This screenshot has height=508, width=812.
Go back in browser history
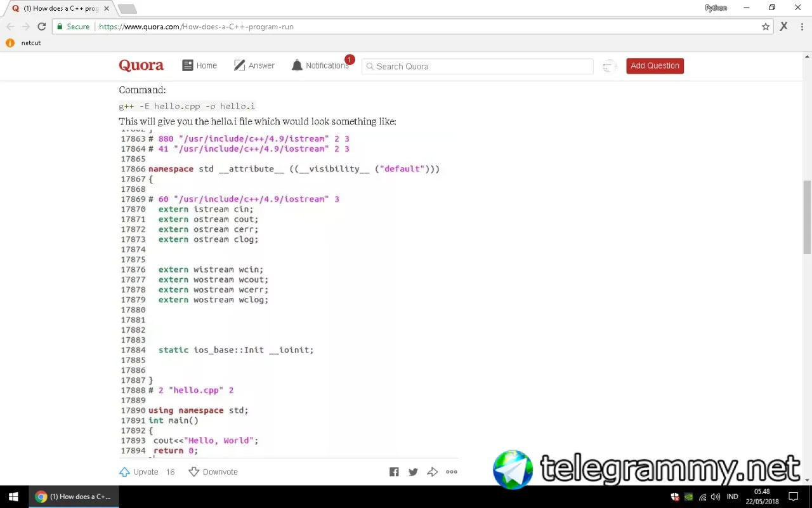click(10, 27)
